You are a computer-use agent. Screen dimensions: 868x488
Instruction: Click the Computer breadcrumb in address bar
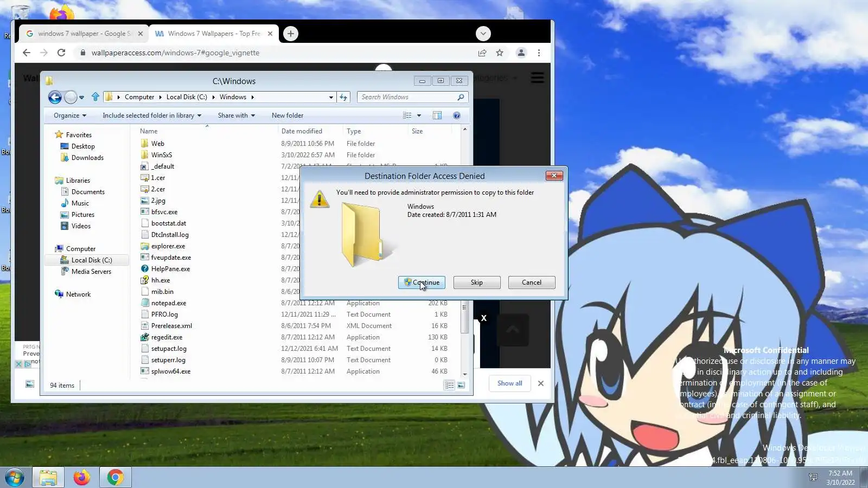pos(139,97)
